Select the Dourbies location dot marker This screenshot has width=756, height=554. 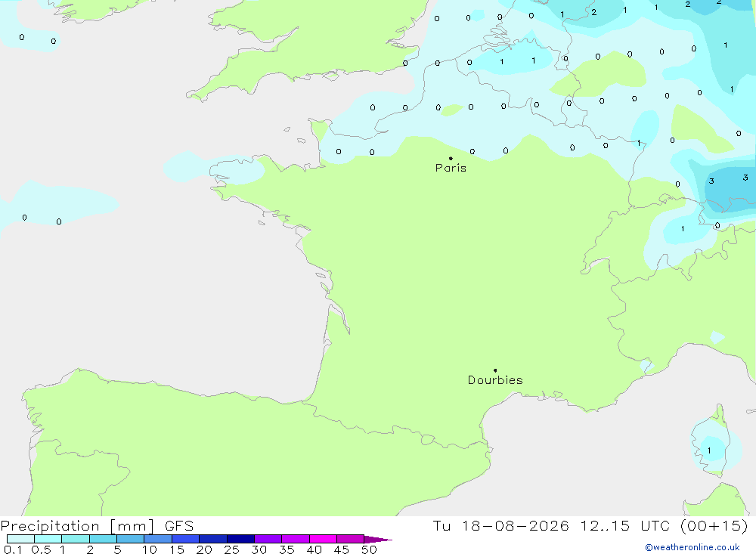point(495,370)
